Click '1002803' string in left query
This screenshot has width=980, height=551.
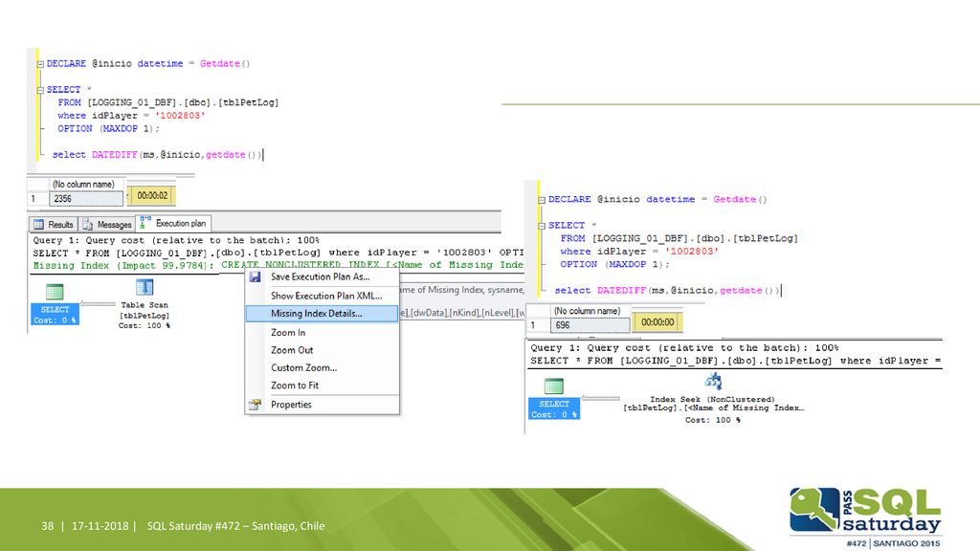180,116
